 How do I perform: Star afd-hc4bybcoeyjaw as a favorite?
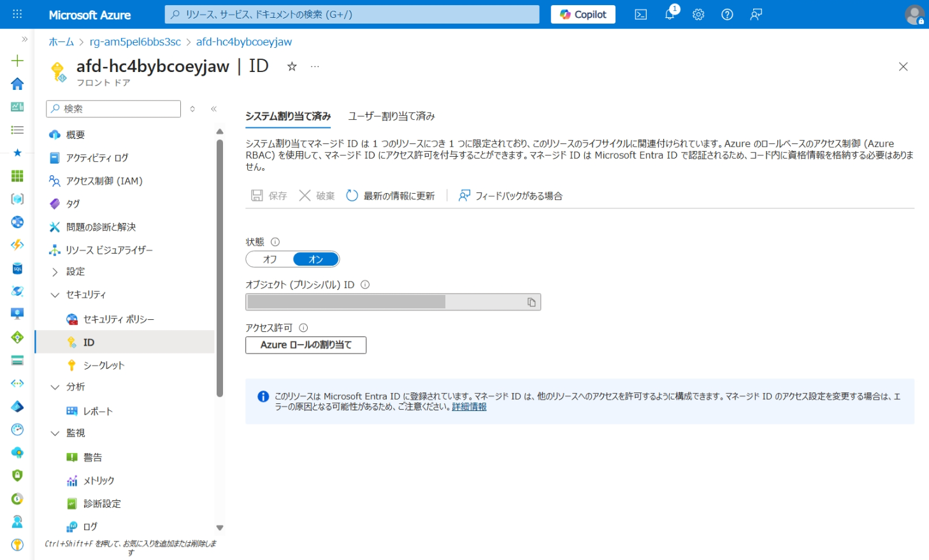pyautogui.click(x=291, y=66)
